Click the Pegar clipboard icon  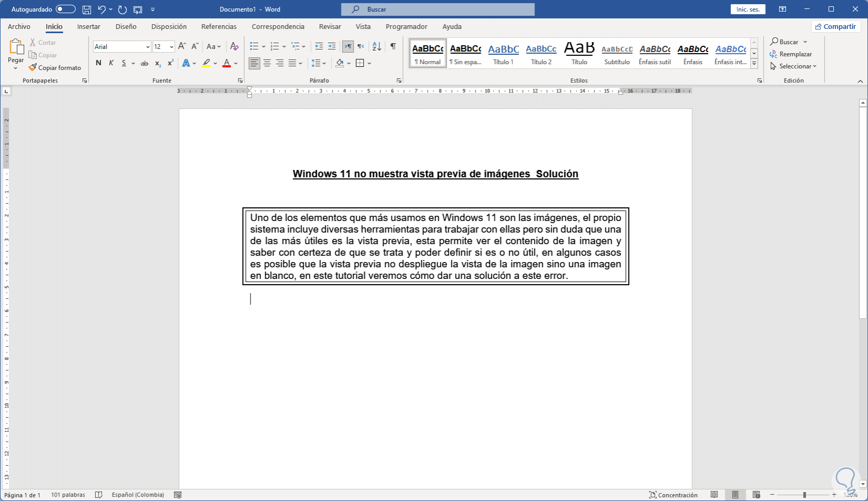pos(16,47)
